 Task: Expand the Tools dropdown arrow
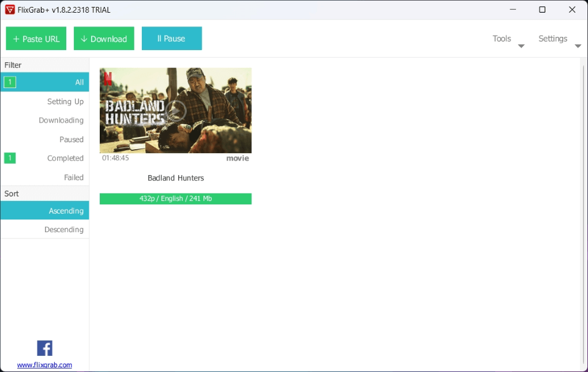pyautogui.click(x=521, y=46)
